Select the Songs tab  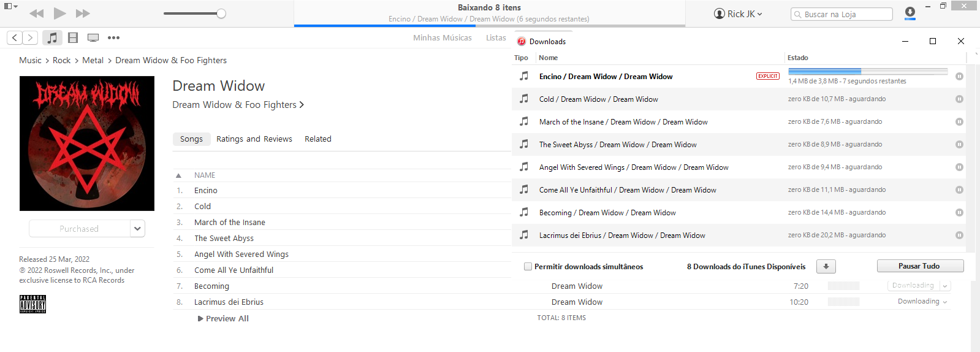click(x=191, y=139)
